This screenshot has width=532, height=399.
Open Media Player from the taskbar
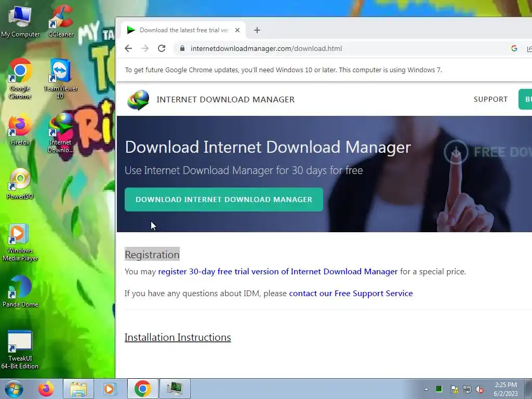pyautogui.click(x=110, y=389)
